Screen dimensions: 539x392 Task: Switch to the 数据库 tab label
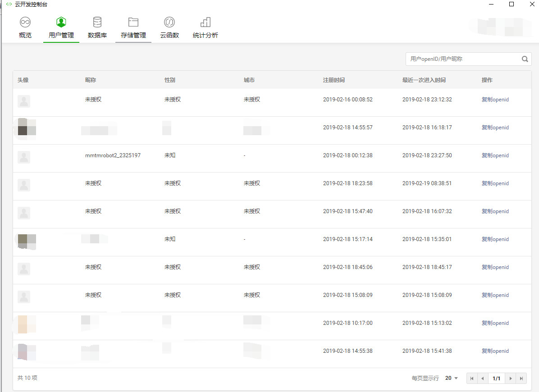97,35
